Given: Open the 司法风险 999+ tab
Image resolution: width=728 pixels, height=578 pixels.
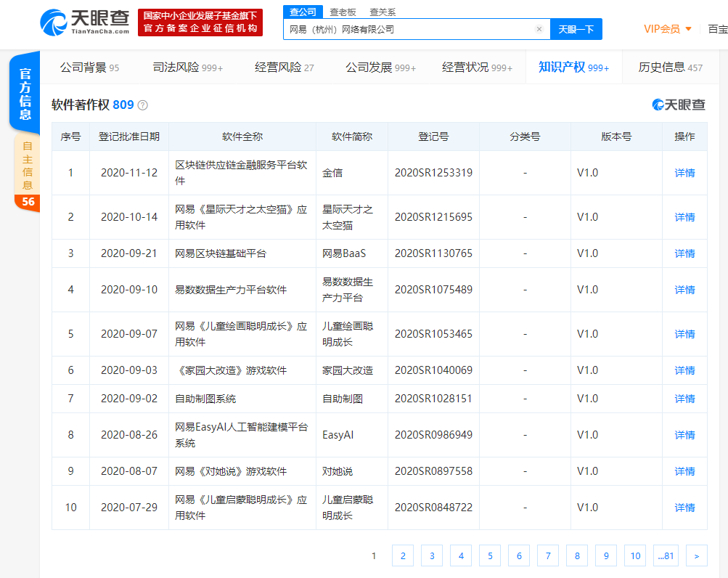Looking at the screenshot, I should (x=187, y=68).
